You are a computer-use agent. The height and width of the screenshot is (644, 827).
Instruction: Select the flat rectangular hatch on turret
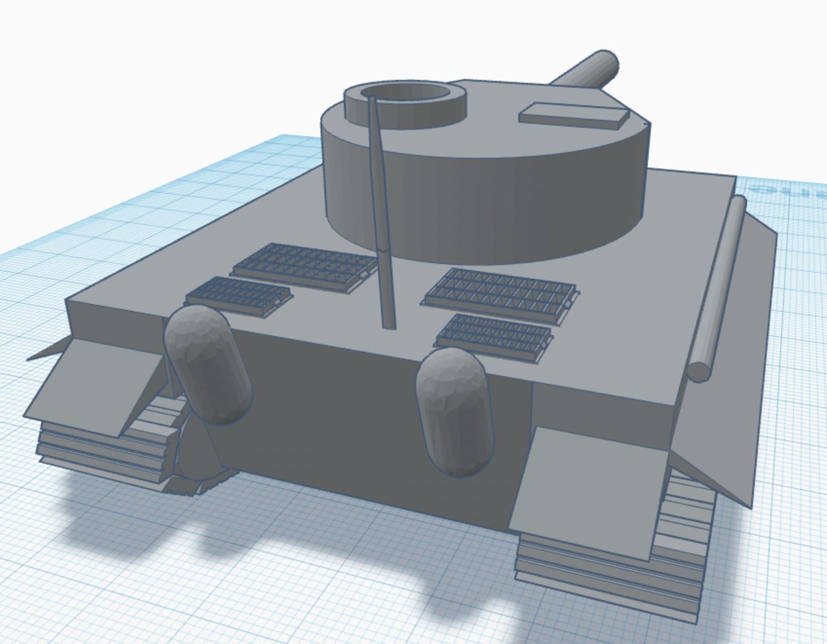574,115
